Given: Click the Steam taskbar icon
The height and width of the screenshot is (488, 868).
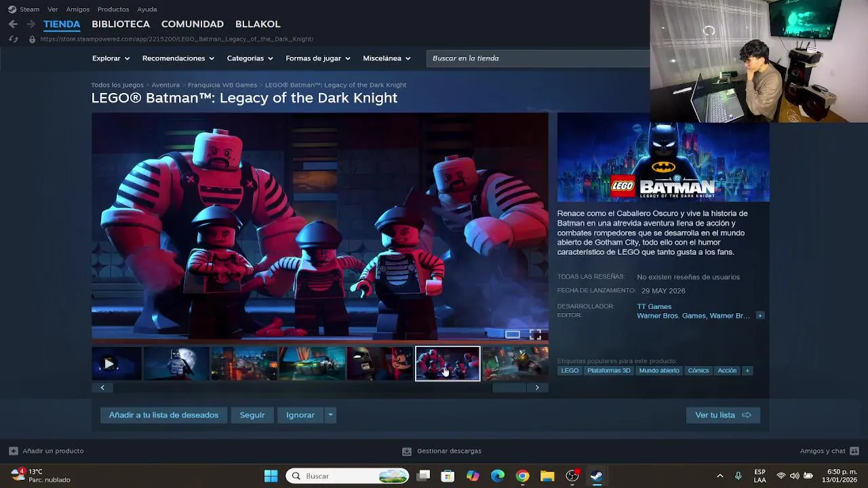Looking at the screenshot, I should pyautogui.click(x=597, y=476).
